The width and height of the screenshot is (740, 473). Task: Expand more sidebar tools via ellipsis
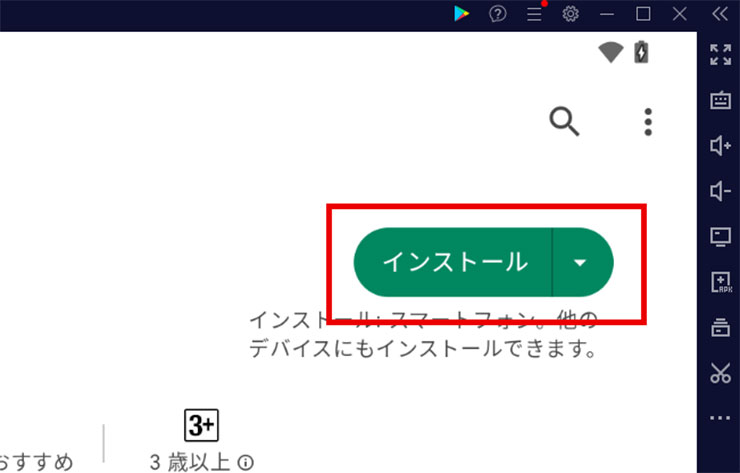[720, 418]
